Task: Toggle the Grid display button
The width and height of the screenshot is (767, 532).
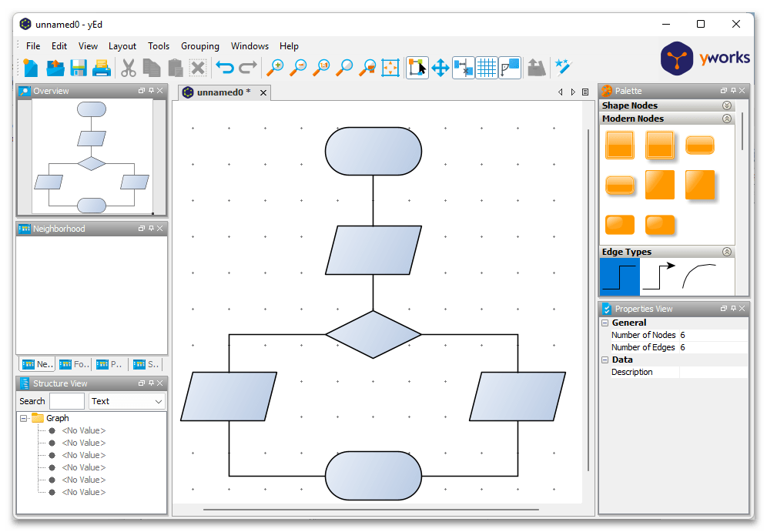Action: point(487,68)
